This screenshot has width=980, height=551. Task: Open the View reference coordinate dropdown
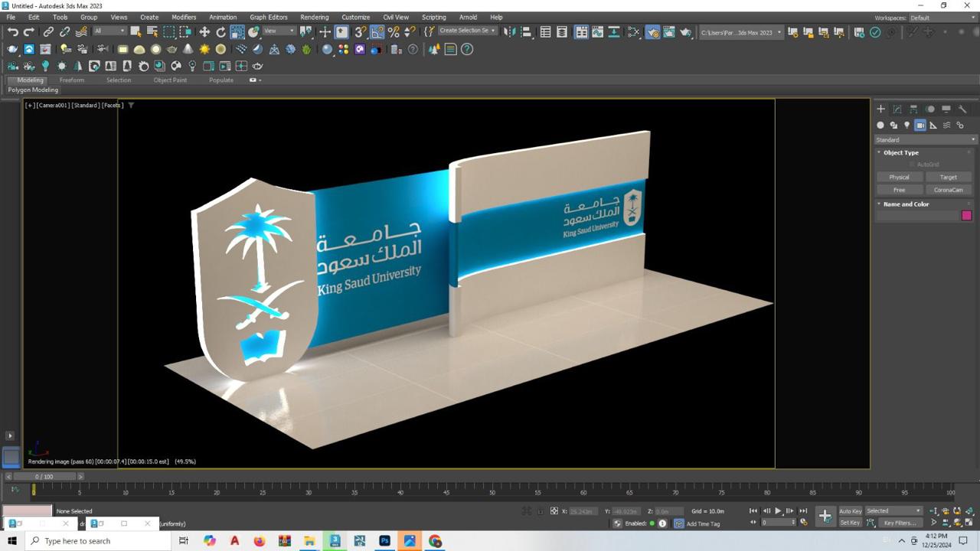[x=279, y=31]
